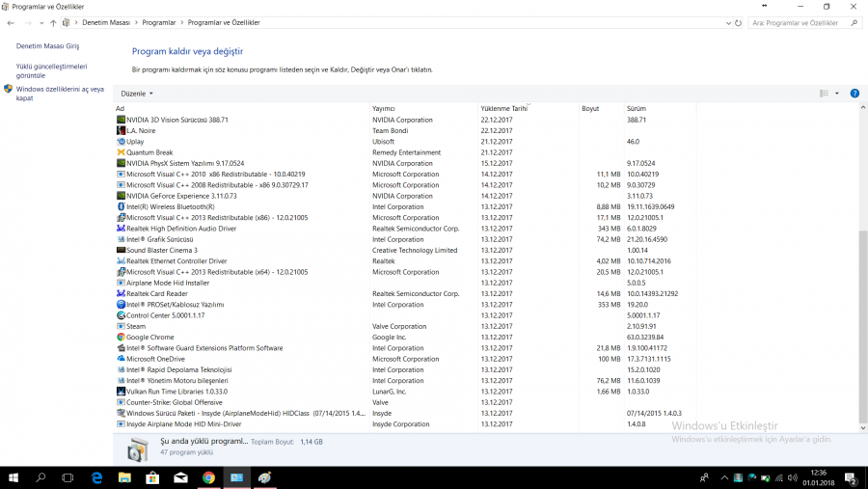The height and width of the screenshot is (489, 868).
Task: Open the help question mark icon
Action: [x=854, y=94]
